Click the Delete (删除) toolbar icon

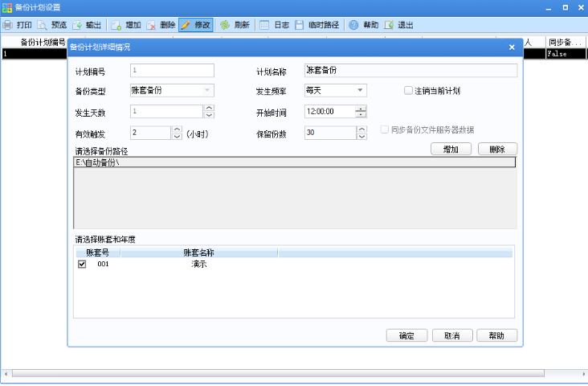[x=150, y=25]
